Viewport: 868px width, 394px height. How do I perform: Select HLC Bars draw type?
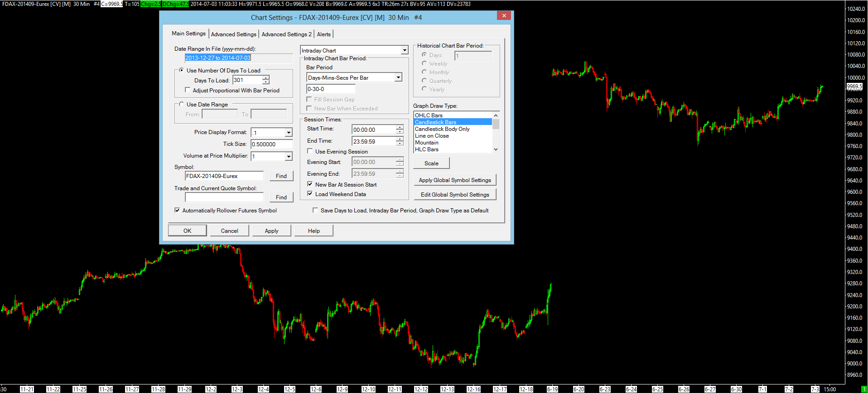coord(453,149)
